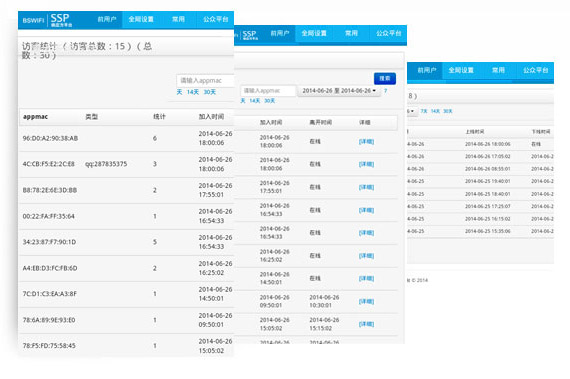Open 详细 link for the row leaving at 10:30:01
This screenshot has width=570, height=379.
[x=366, y=301]
